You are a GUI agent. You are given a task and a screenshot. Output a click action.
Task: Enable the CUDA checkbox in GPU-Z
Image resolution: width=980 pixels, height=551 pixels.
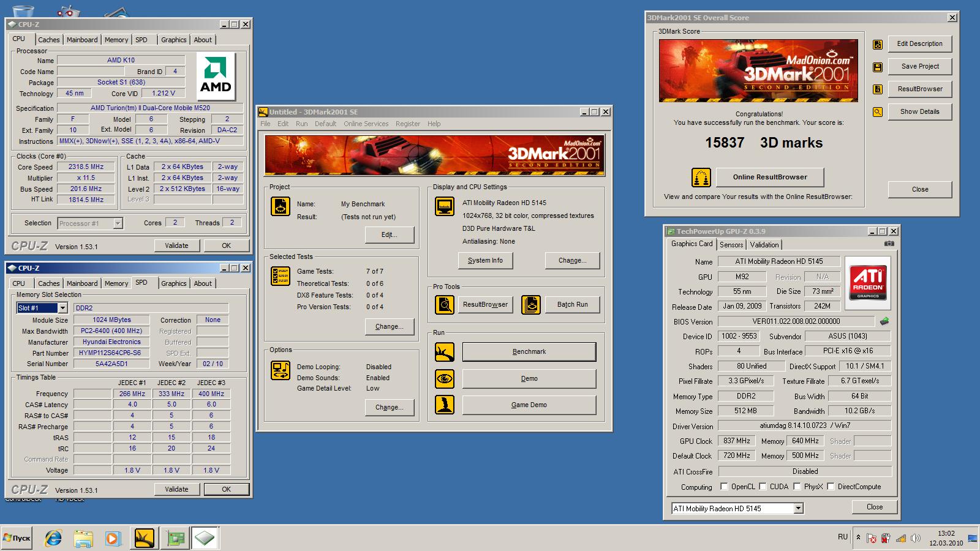click(763, 487)
